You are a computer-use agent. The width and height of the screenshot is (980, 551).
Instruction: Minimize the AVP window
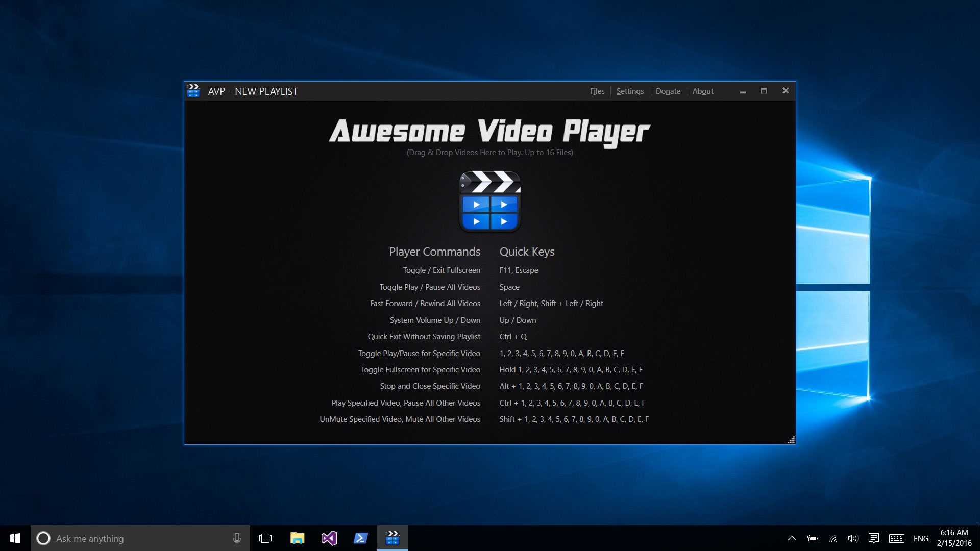tap(743, 91)
